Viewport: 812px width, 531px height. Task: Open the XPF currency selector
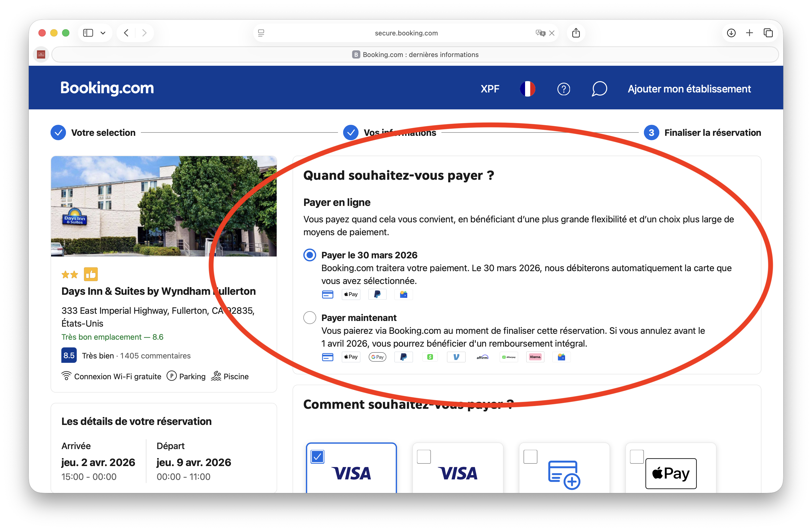tap(490, 89)
